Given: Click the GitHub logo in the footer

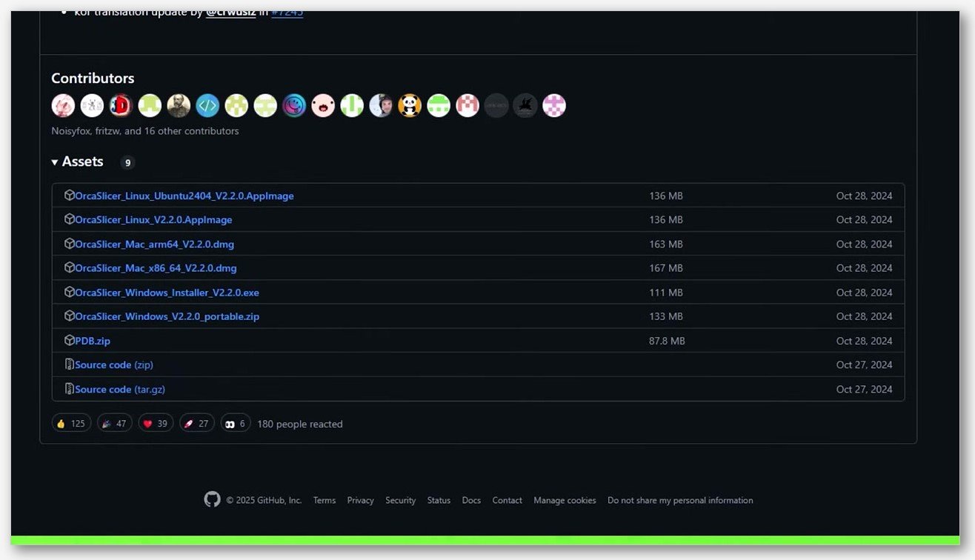Looking at the screenshot, I should pyautogui.click(x=213, y=499).
